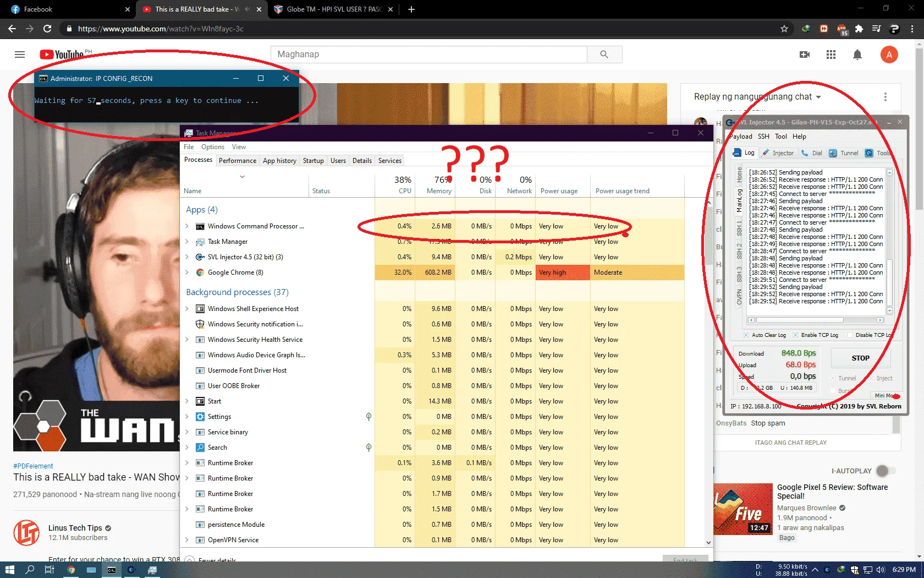Open Google Pixel 5 Review video title

(832, 492)
